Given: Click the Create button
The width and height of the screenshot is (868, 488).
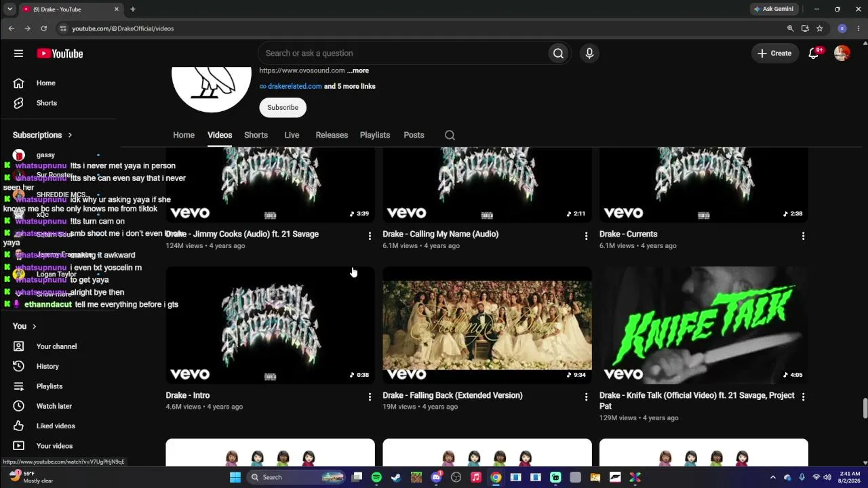Looking at the screenshot, I should click(774, 54).
